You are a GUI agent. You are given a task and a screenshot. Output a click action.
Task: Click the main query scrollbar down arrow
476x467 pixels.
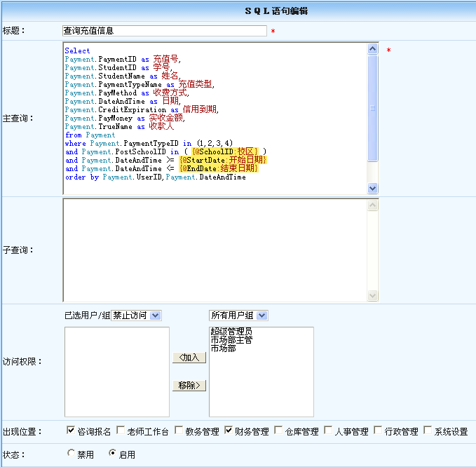click(x=373, y=188)
